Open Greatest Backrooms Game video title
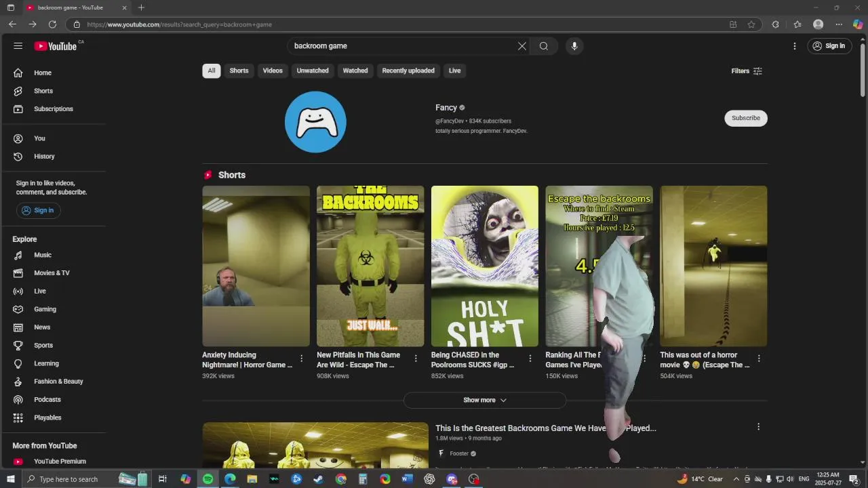 tap(546, 428)
